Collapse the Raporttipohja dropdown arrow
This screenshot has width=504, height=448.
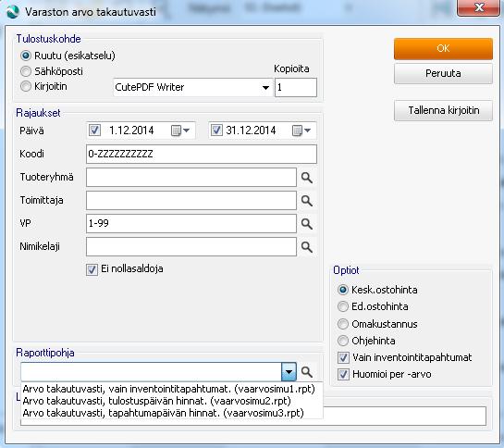click(x=289, y=372)
